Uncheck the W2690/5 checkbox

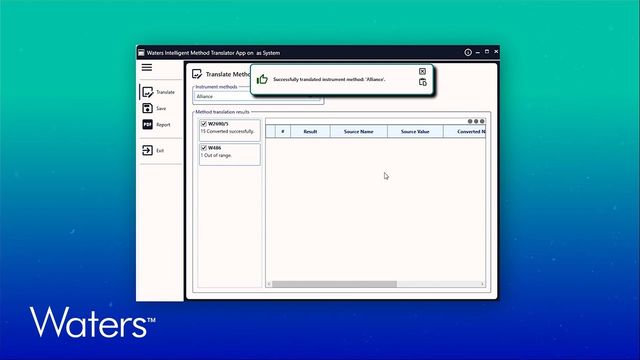[204, 124]
